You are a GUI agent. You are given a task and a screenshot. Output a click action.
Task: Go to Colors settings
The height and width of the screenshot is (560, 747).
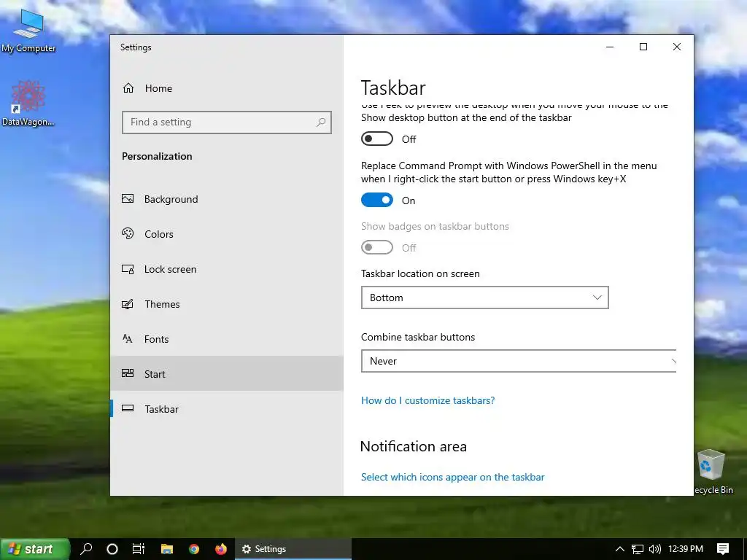point(226,234)
